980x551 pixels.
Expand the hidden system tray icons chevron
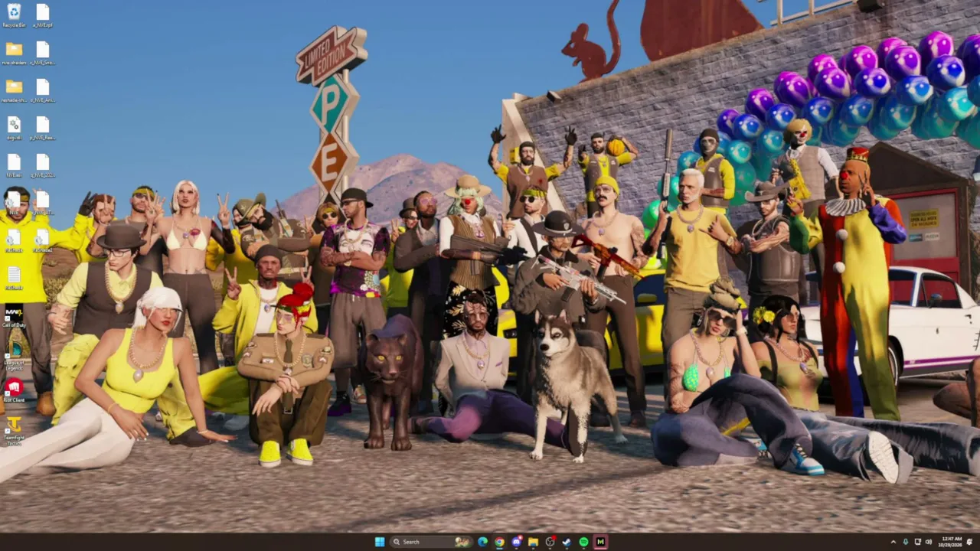[x=893, y=542]
